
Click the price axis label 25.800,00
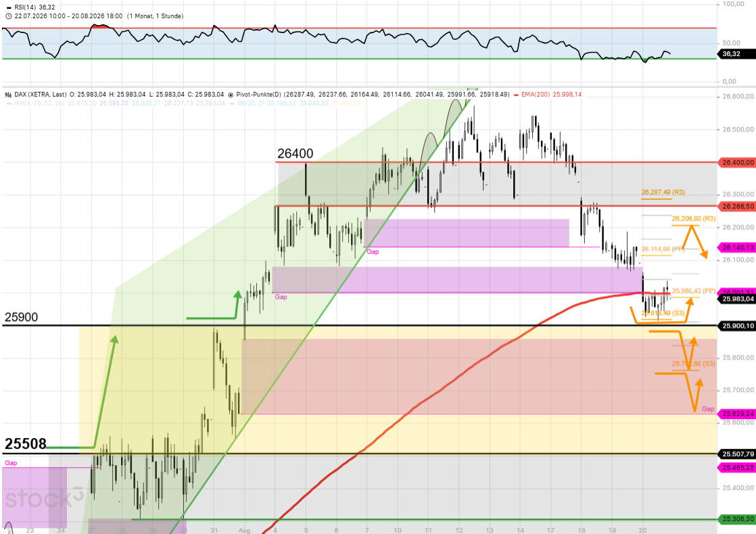[x=738, y=358]
